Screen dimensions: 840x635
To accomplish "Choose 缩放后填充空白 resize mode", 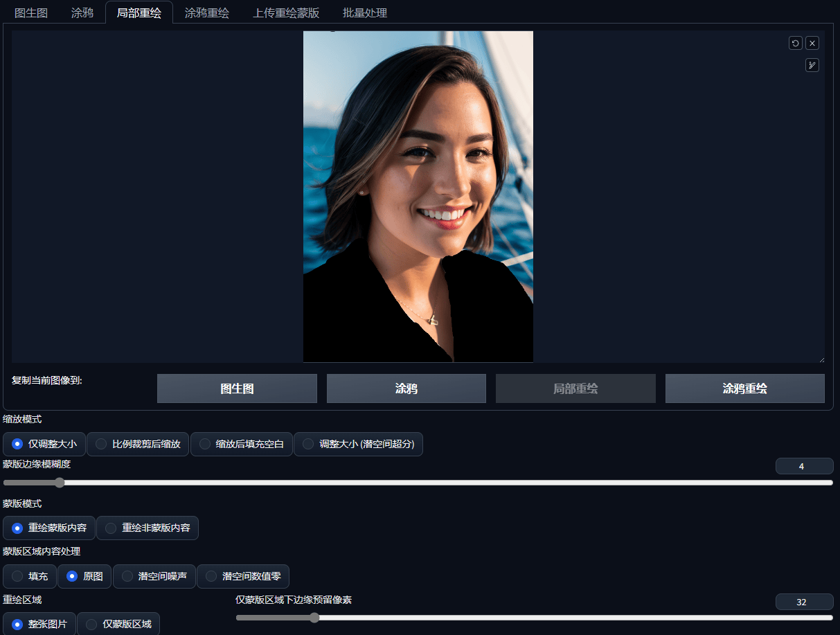I will point(241,444).
